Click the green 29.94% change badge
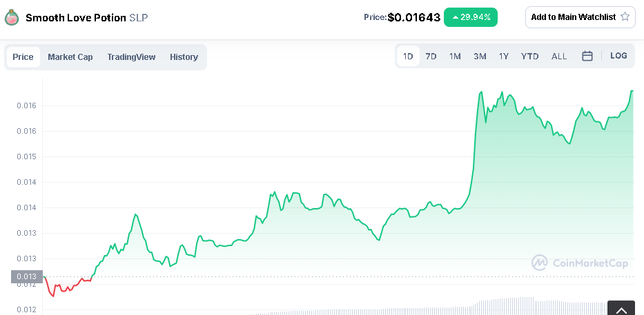This screenshot has height=315, width=644. click(x=471, y=17)
